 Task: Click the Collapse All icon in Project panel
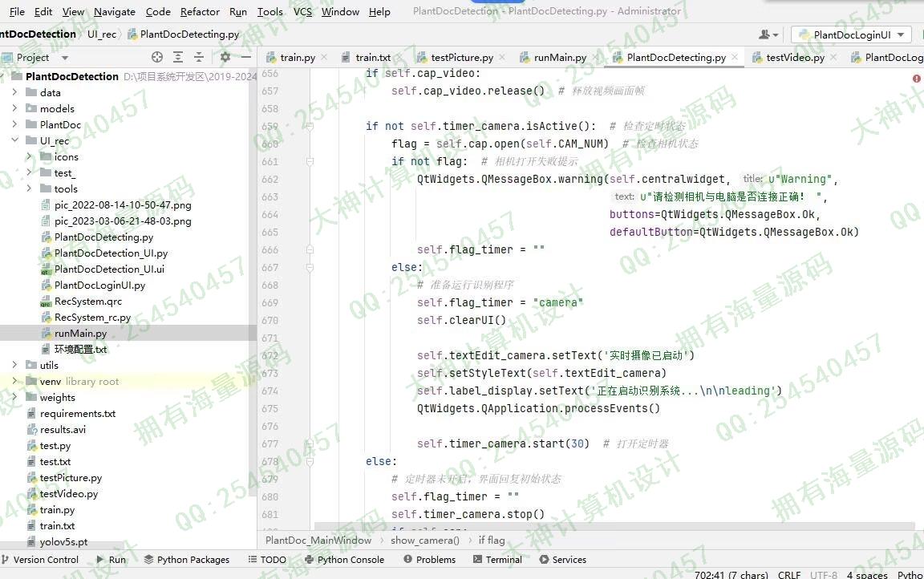pyautogui.click(x=199, y=57)
